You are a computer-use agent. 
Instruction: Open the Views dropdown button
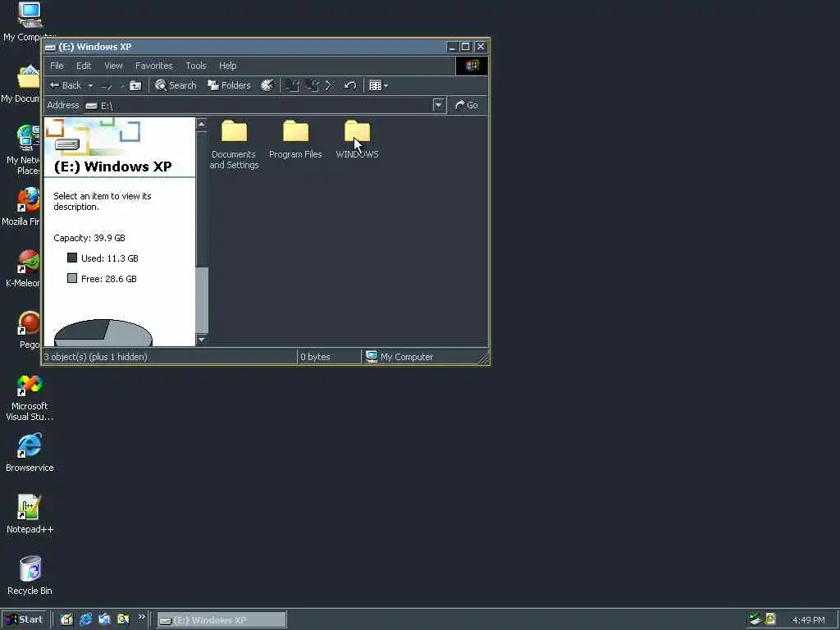(378, 85)
